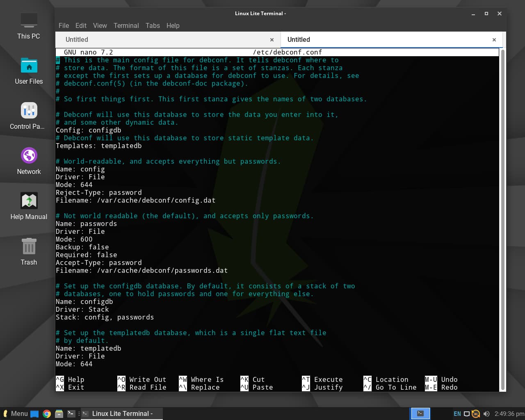Switch keyboard layout via the EN indicator

458,413
